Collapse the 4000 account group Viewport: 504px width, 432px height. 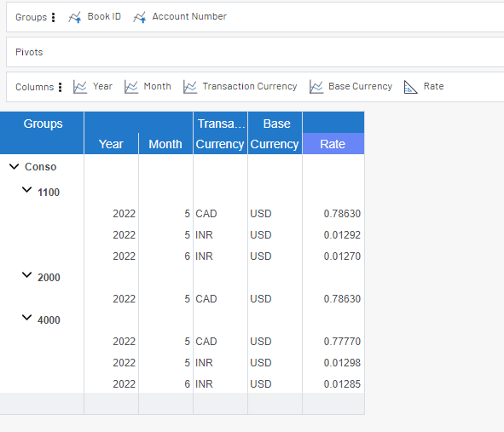pos(26,317)
